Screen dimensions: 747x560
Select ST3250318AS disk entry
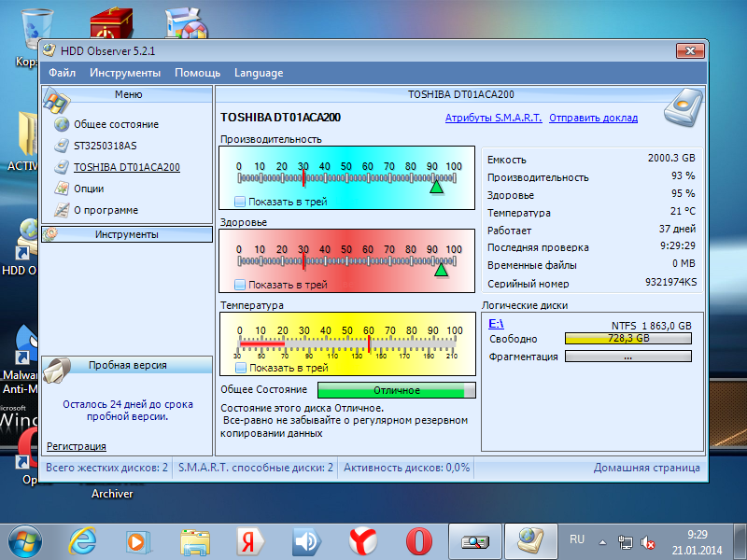(x=106, y=146)
